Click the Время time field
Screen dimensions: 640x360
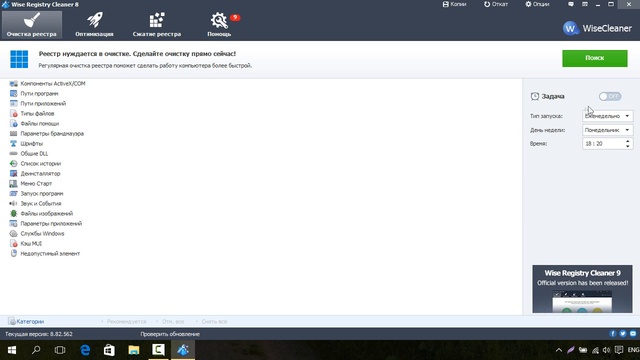[x=607, y=144]
